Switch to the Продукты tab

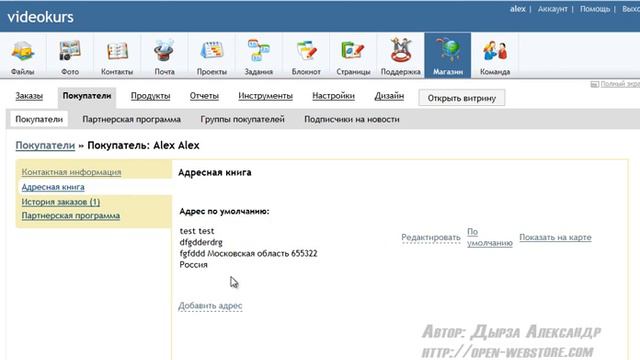pos(150,96)
